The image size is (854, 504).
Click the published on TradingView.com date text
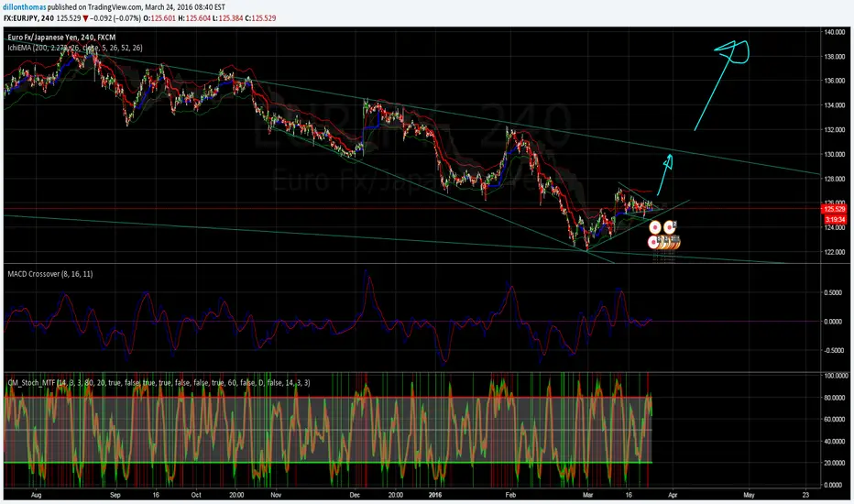(137, 7)
